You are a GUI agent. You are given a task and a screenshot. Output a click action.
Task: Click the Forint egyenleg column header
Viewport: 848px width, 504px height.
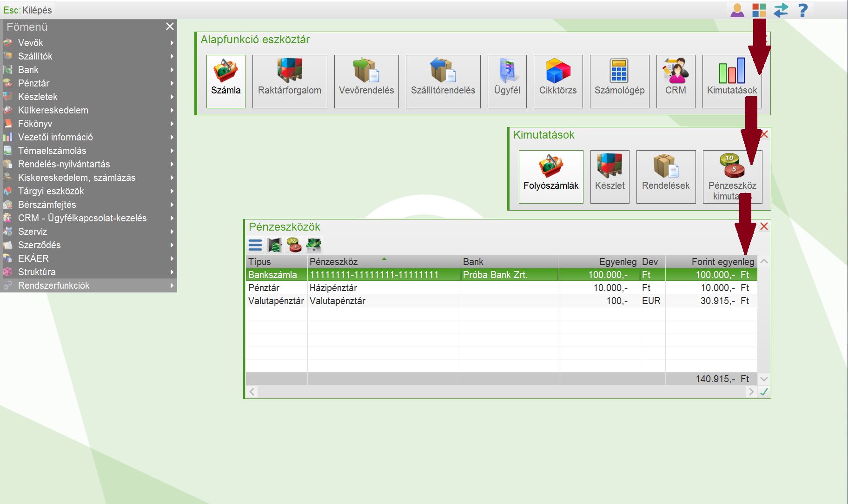(711, 262)
